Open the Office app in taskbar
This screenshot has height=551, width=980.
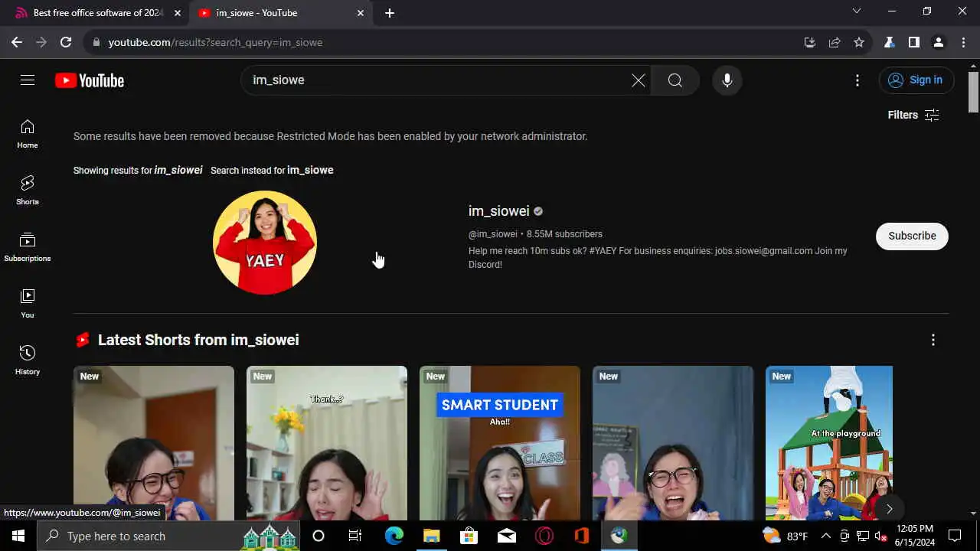pos(582,536)
